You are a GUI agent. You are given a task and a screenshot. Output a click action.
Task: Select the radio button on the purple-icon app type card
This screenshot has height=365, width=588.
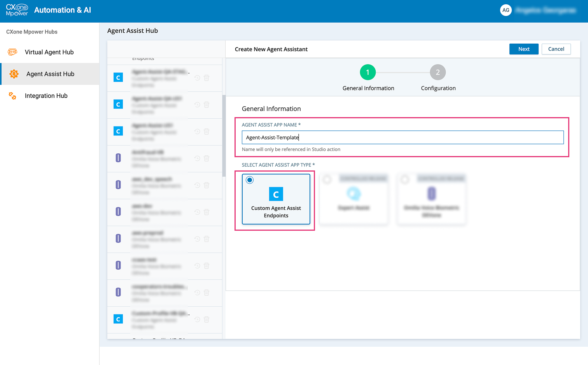click(x=405, y=179)
